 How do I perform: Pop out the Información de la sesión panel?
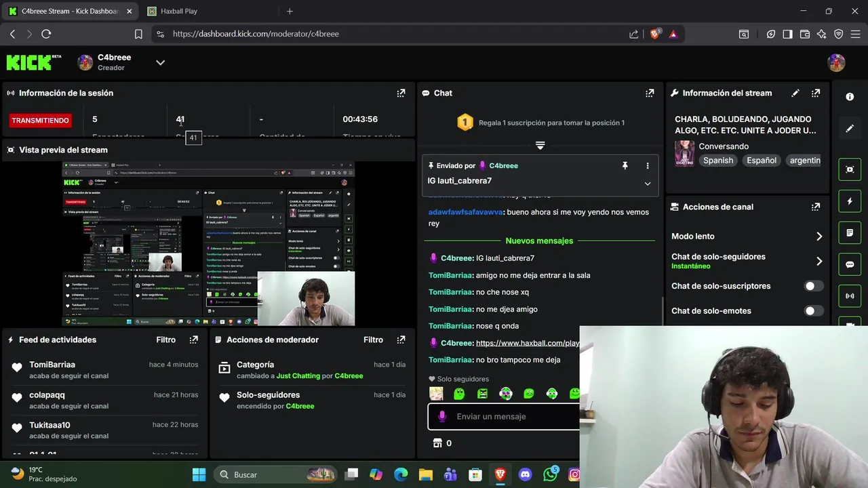(x=401, y=93)
